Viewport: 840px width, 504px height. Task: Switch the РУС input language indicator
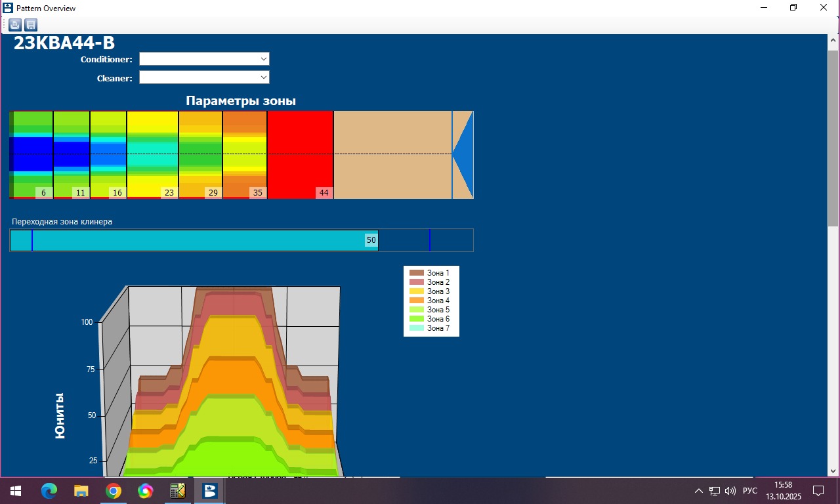[x=749, y=491]
